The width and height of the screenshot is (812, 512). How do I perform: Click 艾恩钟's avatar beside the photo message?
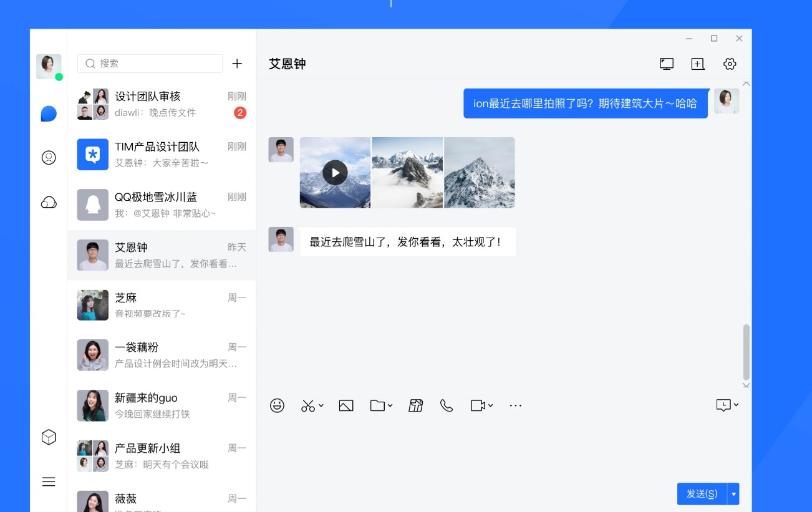click(x=281, y=150)
